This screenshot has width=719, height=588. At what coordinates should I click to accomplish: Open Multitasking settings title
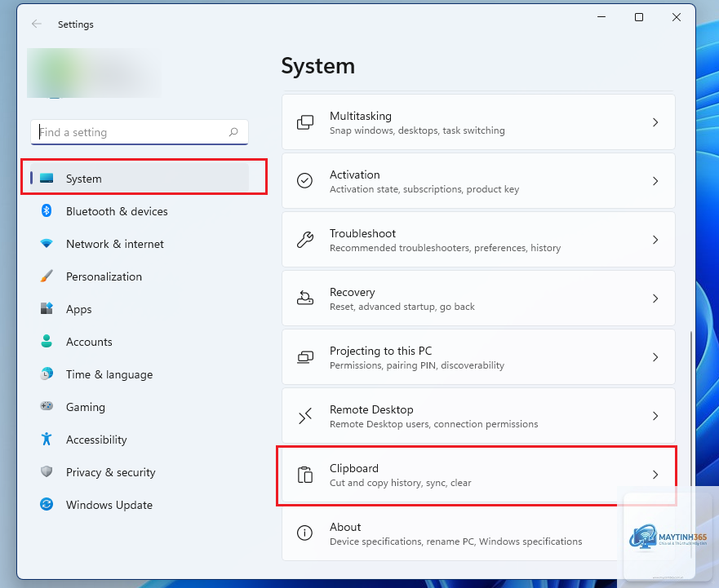[361, 116]
